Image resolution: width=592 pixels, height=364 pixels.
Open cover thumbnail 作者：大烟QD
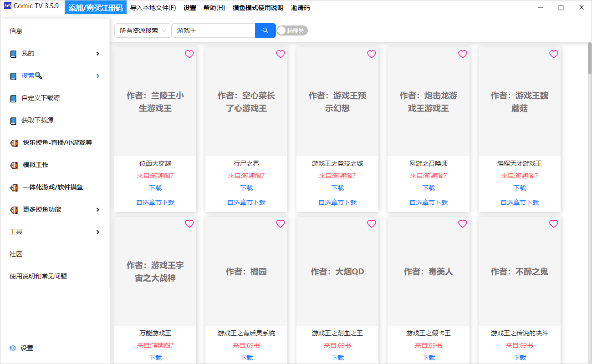[x=337, y=271]
